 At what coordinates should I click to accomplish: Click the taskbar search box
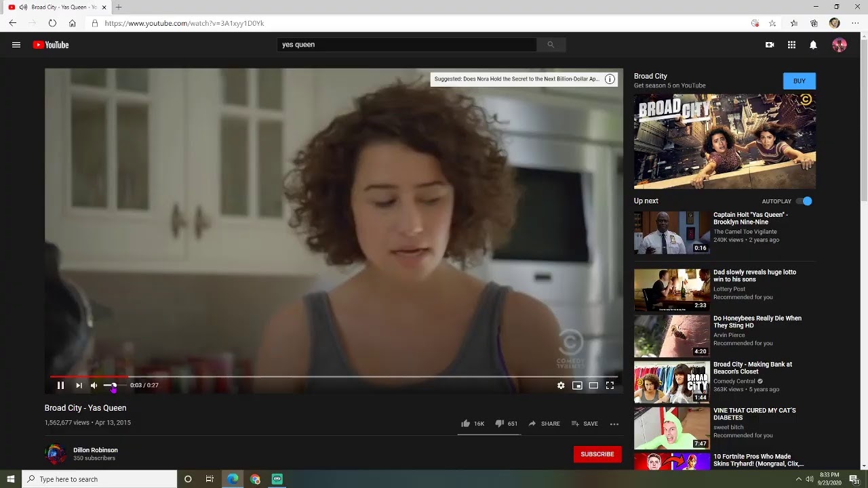[100, 479]
